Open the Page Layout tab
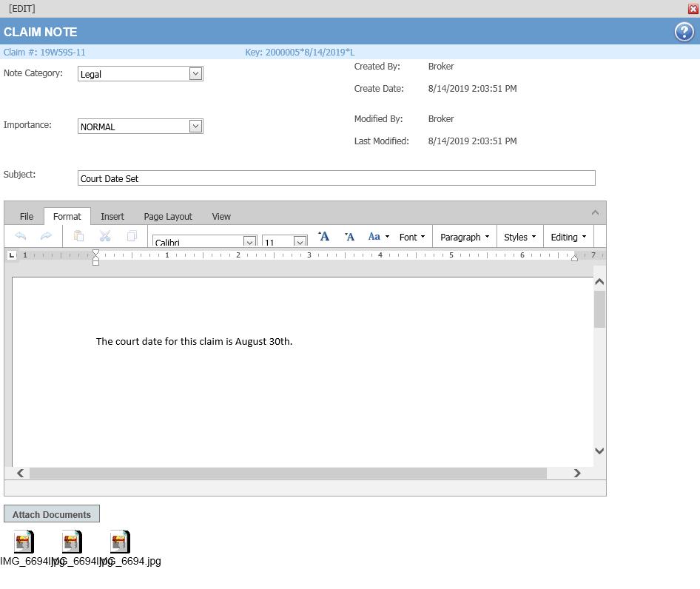The height and width of the screenshot is (589, 700). [168, 216]
